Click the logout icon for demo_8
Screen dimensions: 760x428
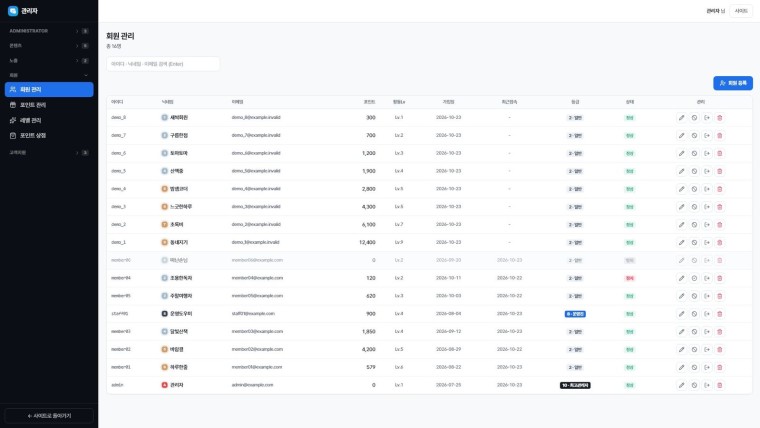(x=707, y=118)
